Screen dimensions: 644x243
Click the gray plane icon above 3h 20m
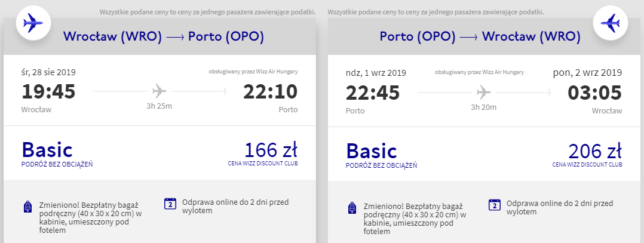(x=483, y=92)
